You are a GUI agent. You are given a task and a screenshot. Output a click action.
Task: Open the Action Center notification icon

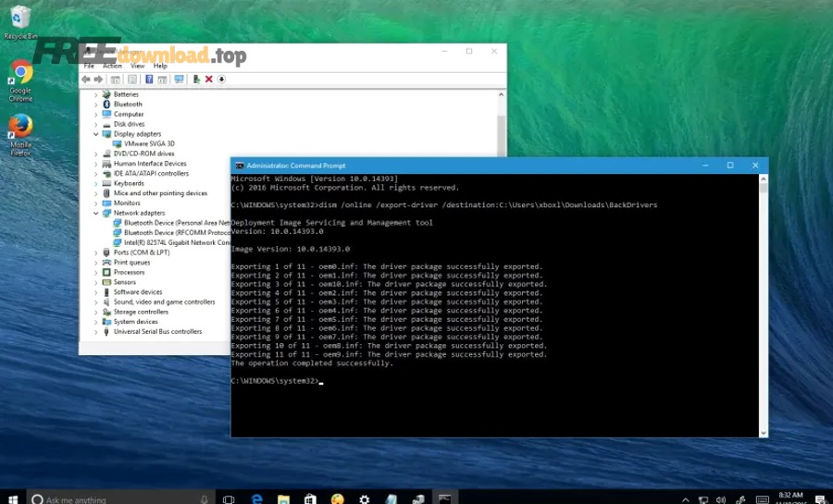(821, 499)
